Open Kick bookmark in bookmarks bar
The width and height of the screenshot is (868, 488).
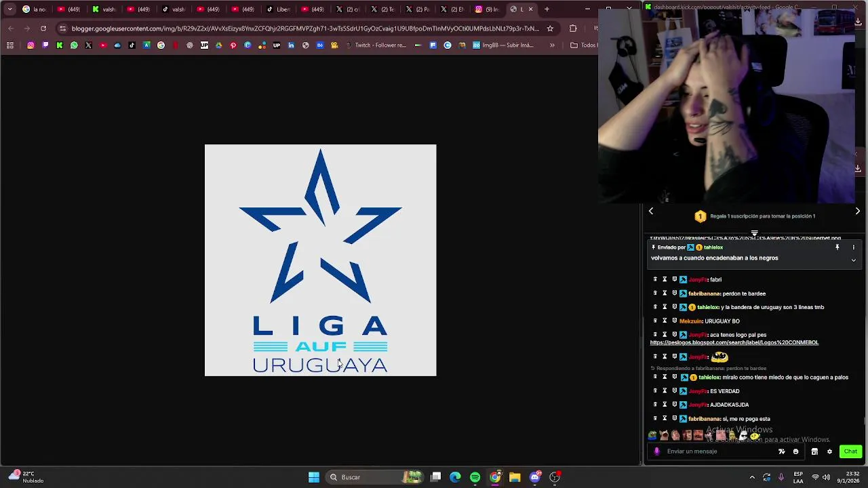point(60,45)
